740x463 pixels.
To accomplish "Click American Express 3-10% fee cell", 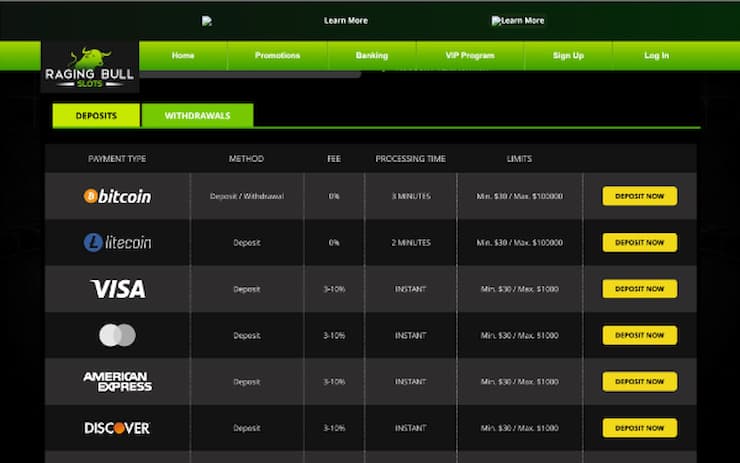I will click(x=334, y=381).
